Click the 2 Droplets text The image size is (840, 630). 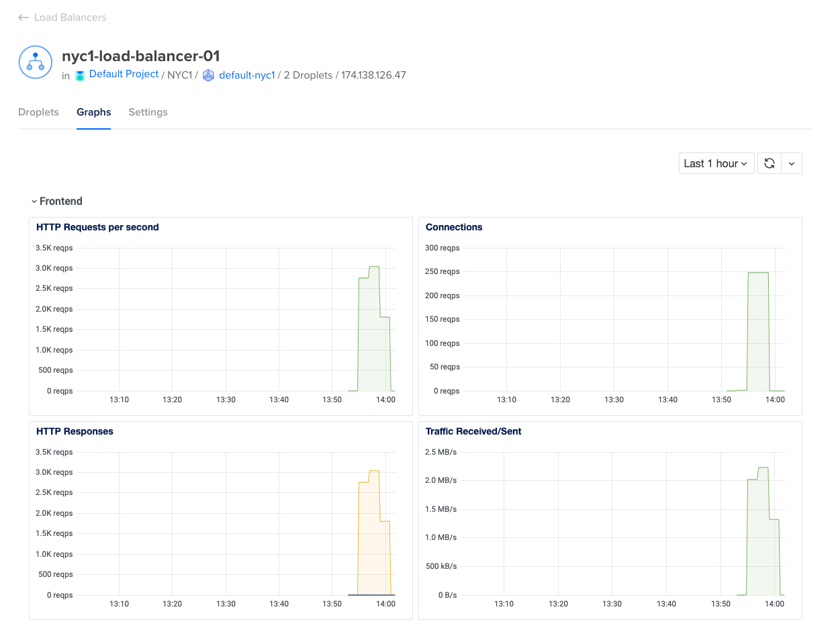(308, 75)
